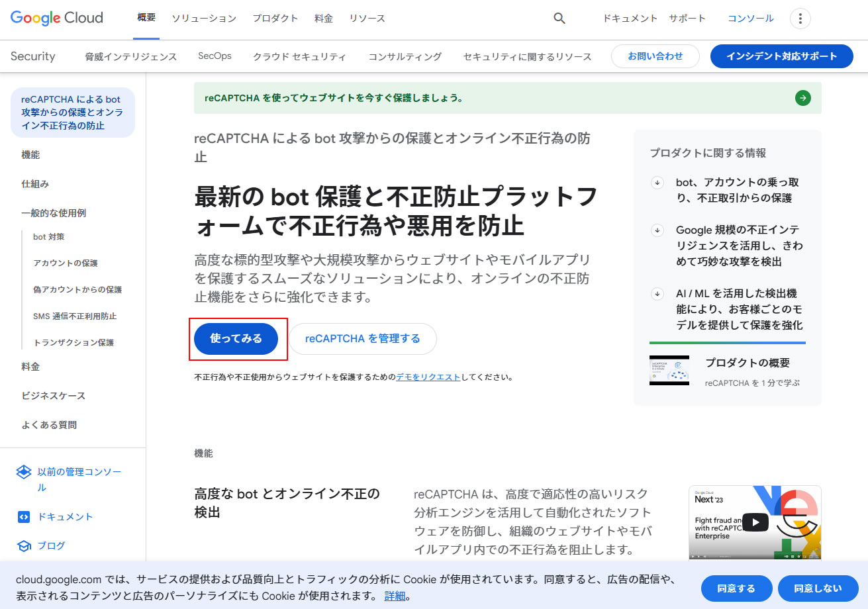The image size is (868, 609).
Task: Jump to 料金 in the sidebar
Action: click(30, 367)
